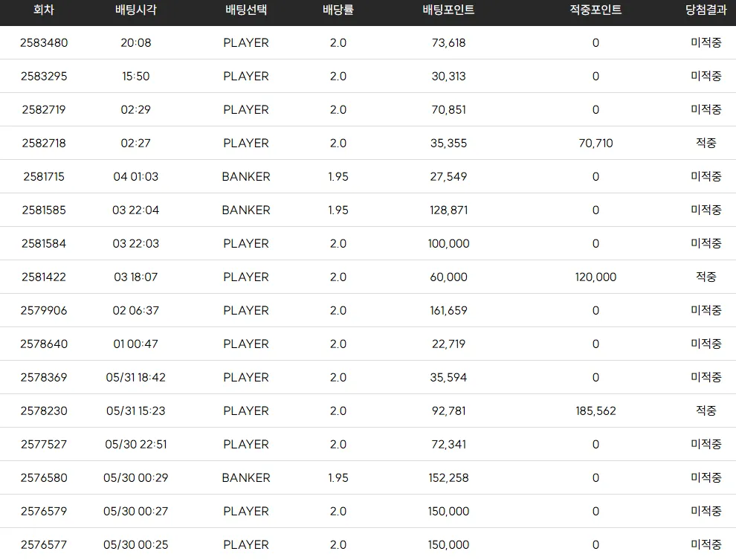
Task: Click BANKER in round 2581715 row
Action: 246,176
